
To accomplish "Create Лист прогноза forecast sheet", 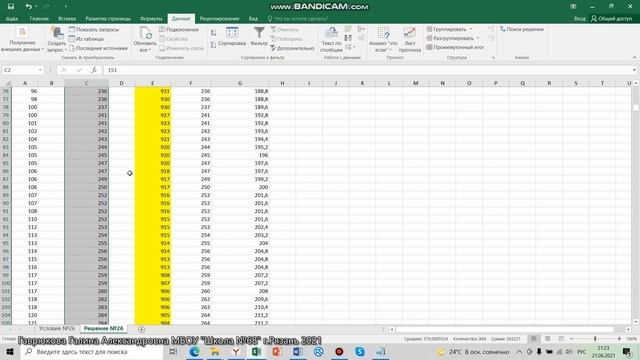I will point(410,40).
